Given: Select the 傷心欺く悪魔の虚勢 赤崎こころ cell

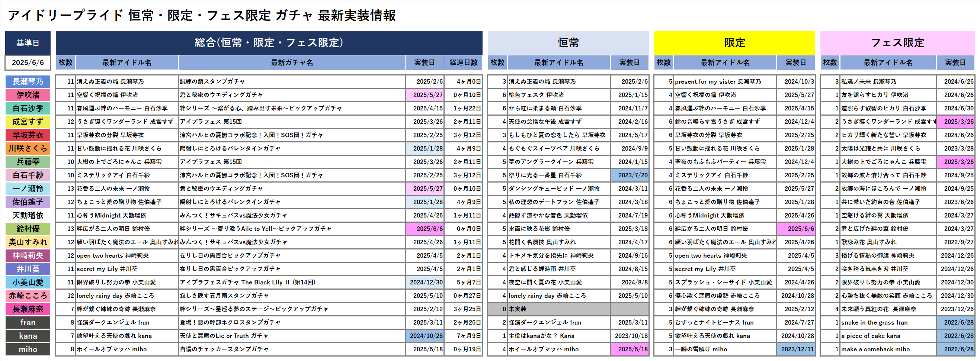Looking at the screenshot, I should click(725, 296).
